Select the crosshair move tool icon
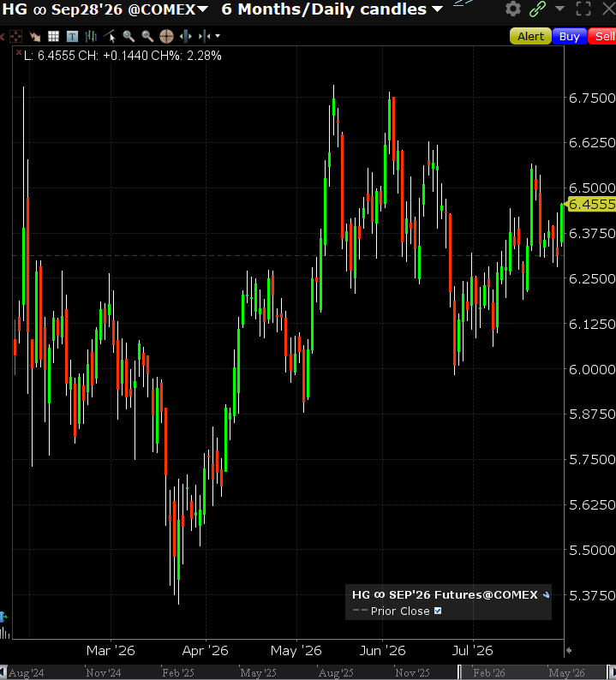 point(15,37)
